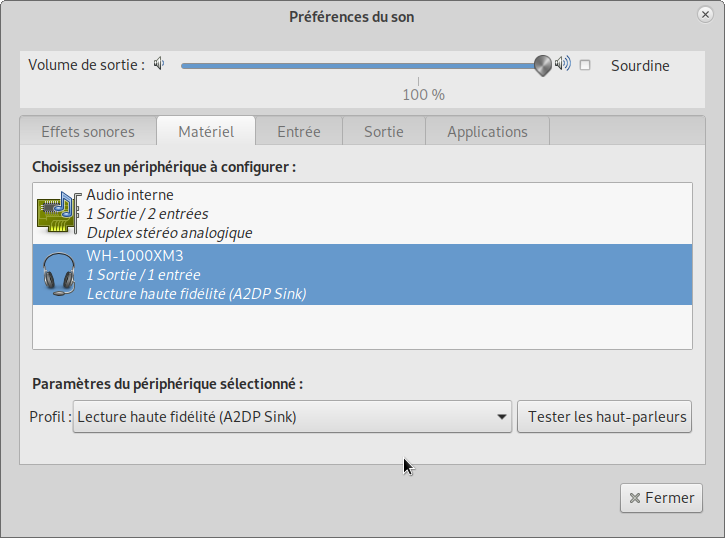Click the WH-1000XM3 headset icon
725x538 pixels.
click(59, 275)
